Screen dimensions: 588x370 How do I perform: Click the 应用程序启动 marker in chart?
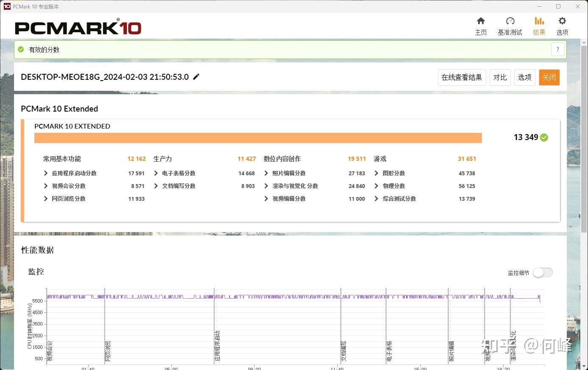217,346
